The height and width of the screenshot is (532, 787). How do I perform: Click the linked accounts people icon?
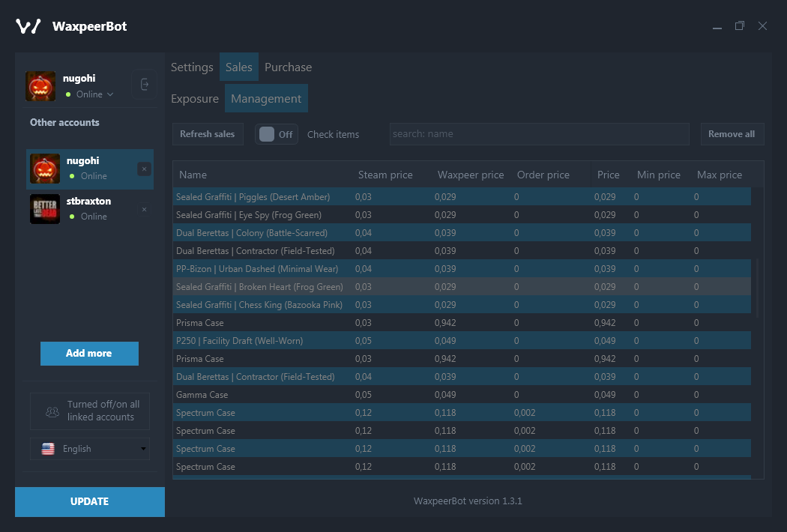[x=52, y=411]
